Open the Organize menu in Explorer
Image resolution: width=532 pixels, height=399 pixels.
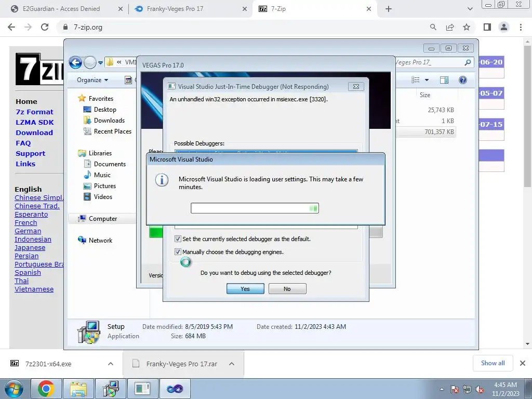[92, 80]
